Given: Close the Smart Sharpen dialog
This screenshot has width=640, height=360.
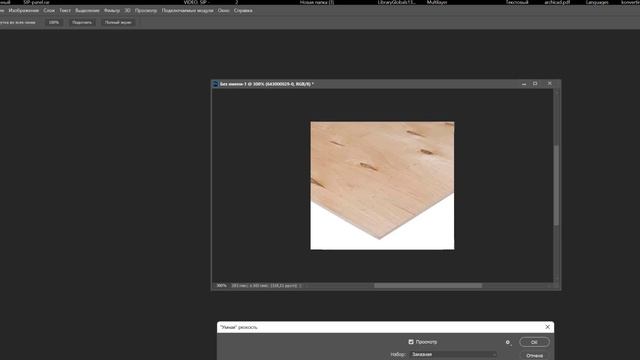Looking at the screenshot, I should coord(547,327).
